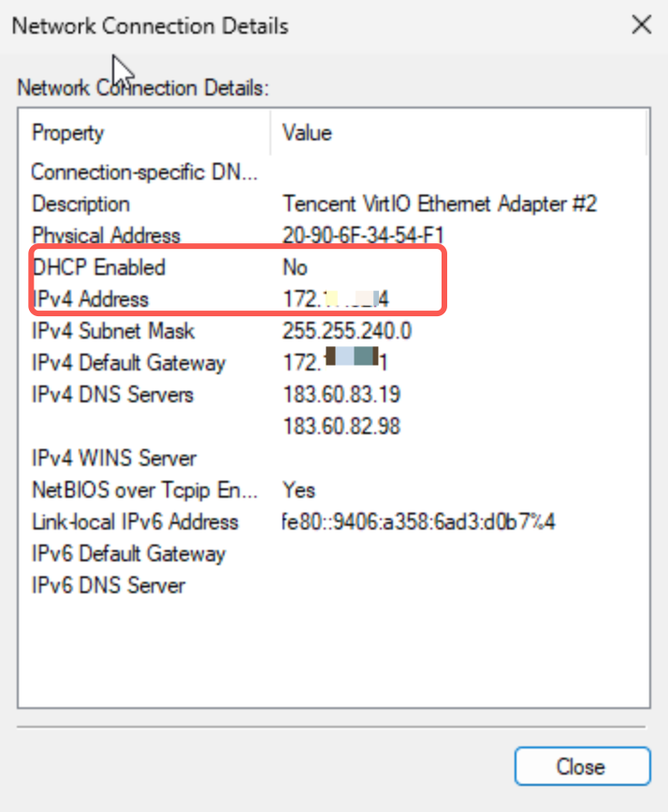The image size is (668, 812).
Task: Select the IPv6 Default Gateway row
Action: point(128,554)
